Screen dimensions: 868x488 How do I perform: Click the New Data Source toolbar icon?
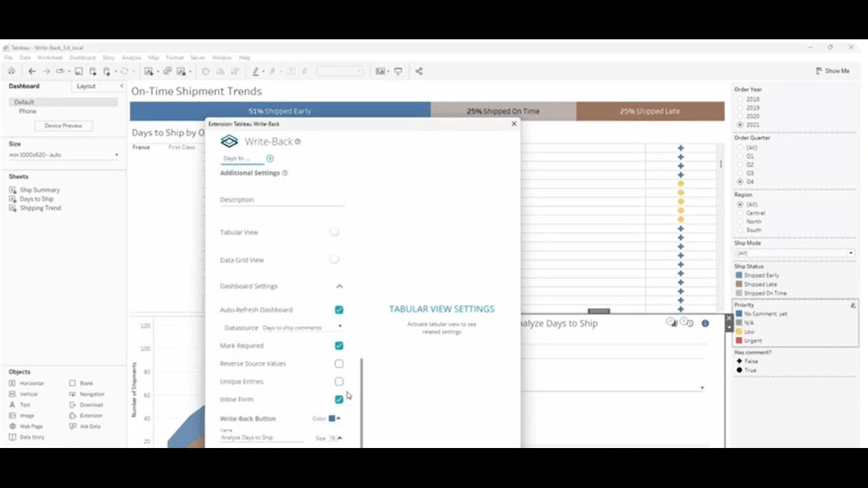(x=93, y=71)
